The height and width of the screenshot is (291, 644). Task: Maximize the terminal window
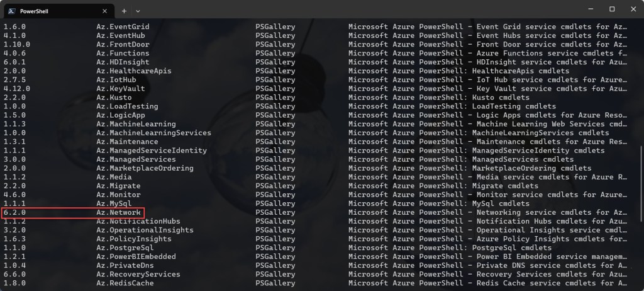click(612, 9)
